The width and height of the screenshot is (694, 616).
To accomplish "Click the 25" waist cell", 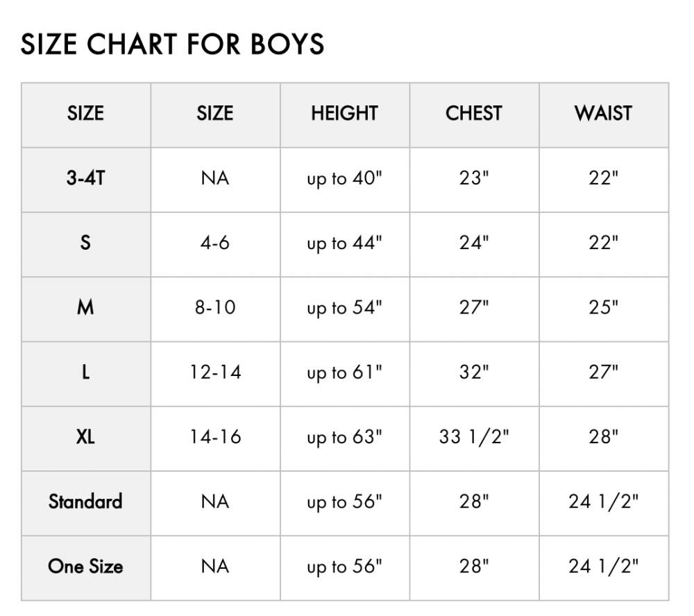I will click(x=603, y=307).
